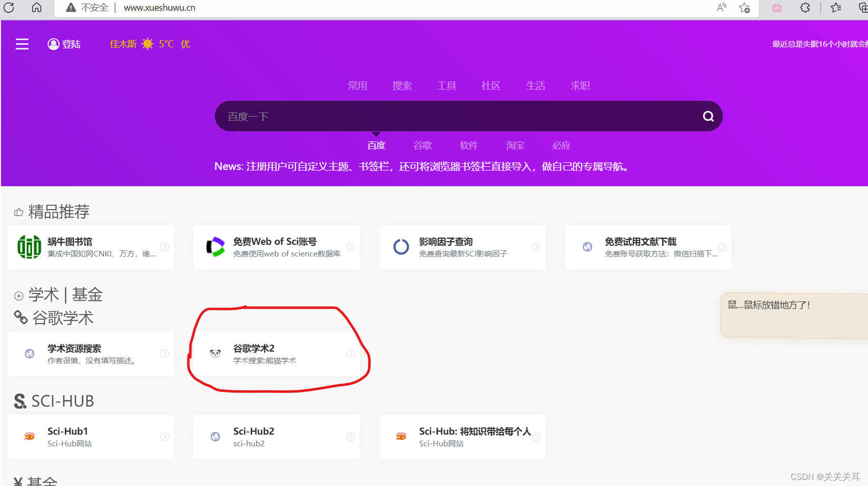Select 软件 search option
Image resolution: width=868 pixels, height=486 pixels.
click(469, 146)
